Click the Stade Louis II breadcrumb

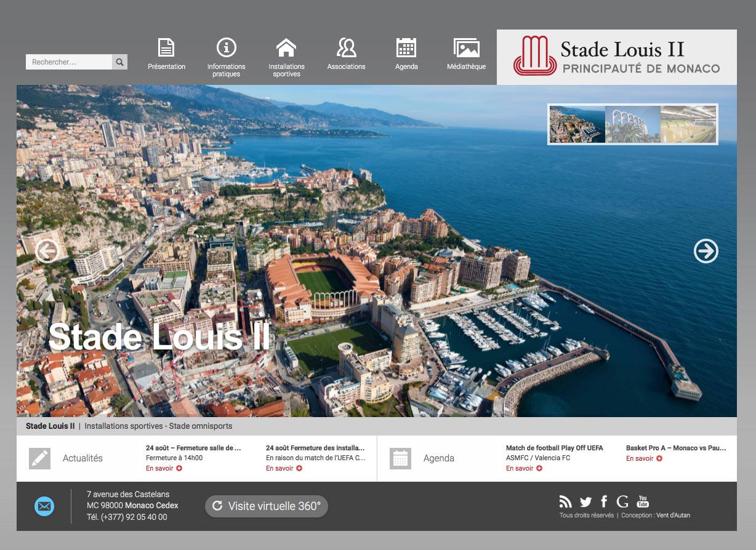point(50,426)
